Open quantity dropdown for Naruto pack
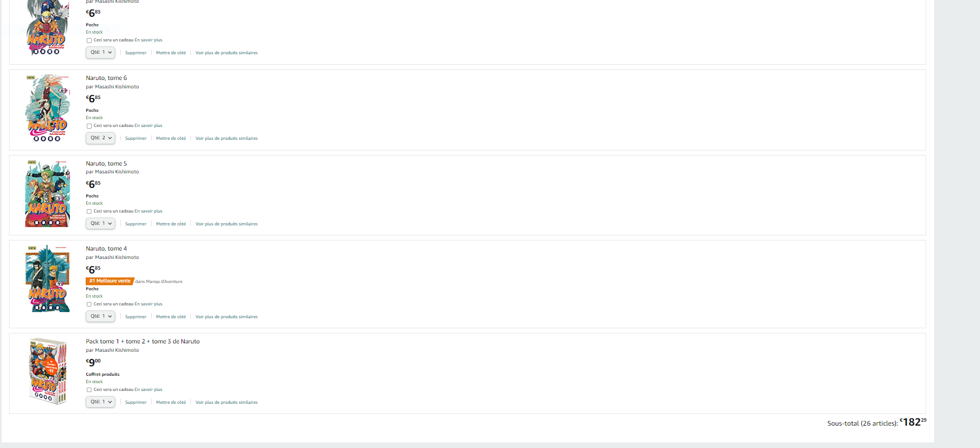Image resolution: width=980 pixels, height=448 pixels. (100, 402)
